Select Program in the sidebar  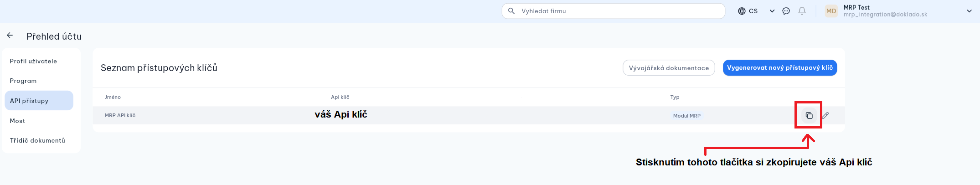[x=23, y=81]
